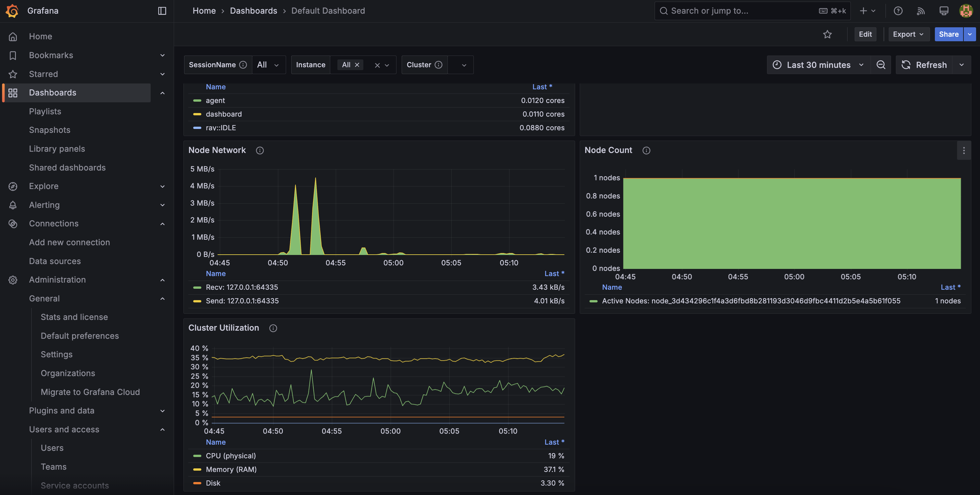Click the Search or jump to field
Image resolution: width=980 pixels, height=495 pixels.
pyautogui.click(x=752, y=11)
